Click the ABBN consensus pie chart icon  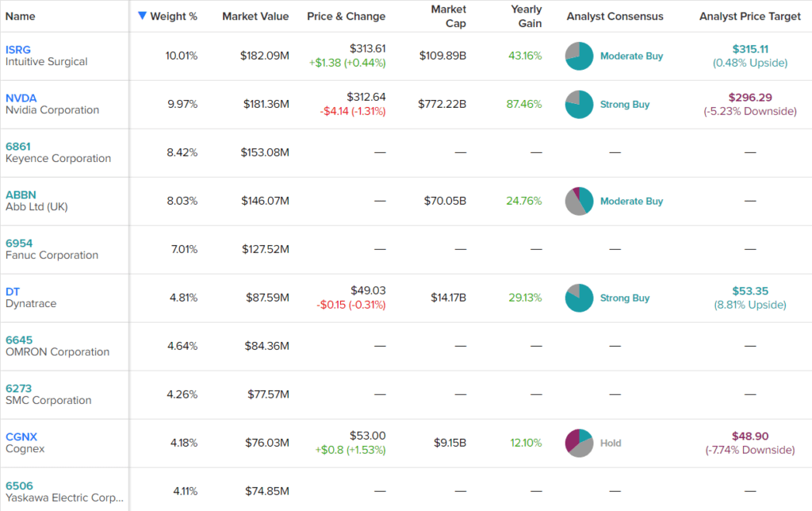579,202
